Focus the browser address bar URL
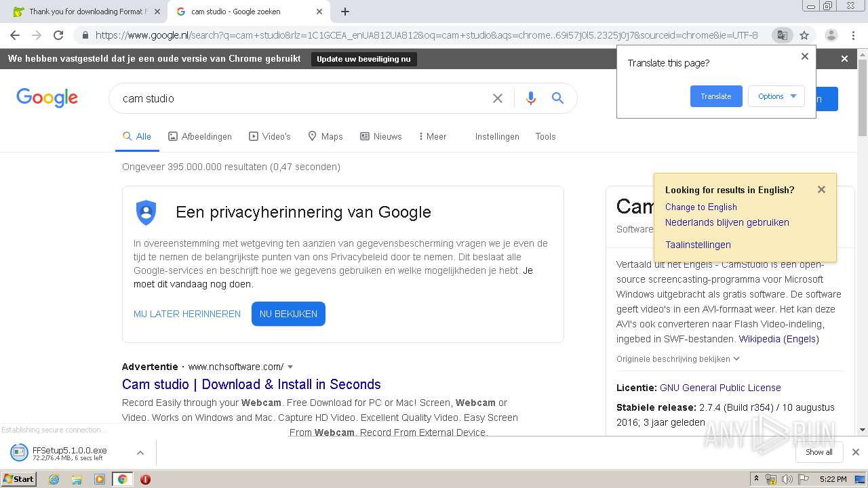The height and width of the screenshot is (488, 868). click(x=426, y=35)
